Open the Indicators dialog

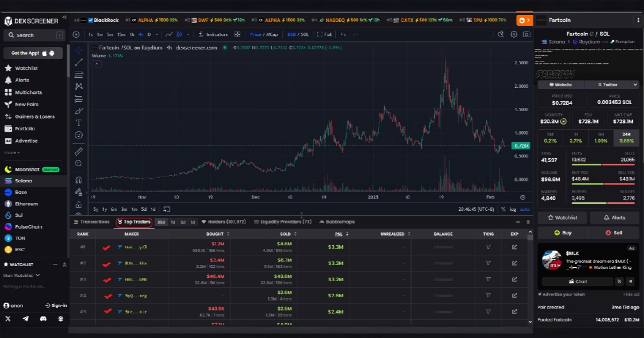coord(213,34)
